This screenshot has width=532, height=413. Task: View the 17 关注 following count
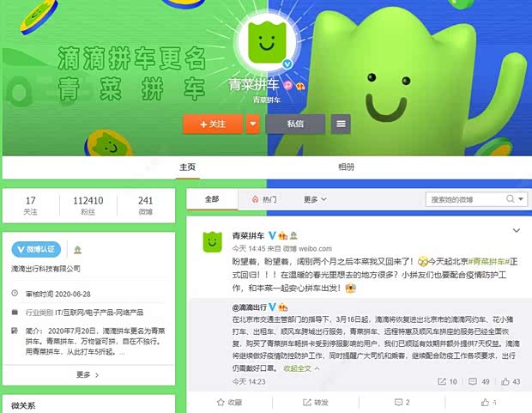31,206
